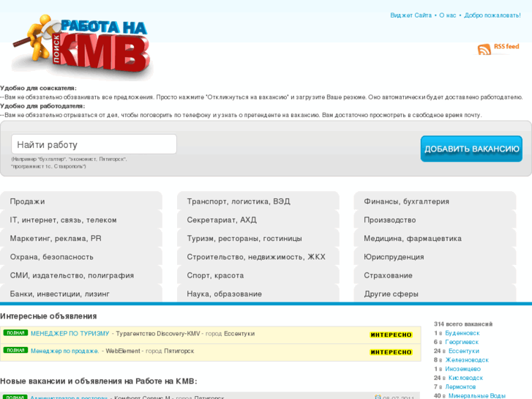Open the Виджет Сайта link
Image resolution: width=532 pixels, height=399 pixels.
point(411,15)
